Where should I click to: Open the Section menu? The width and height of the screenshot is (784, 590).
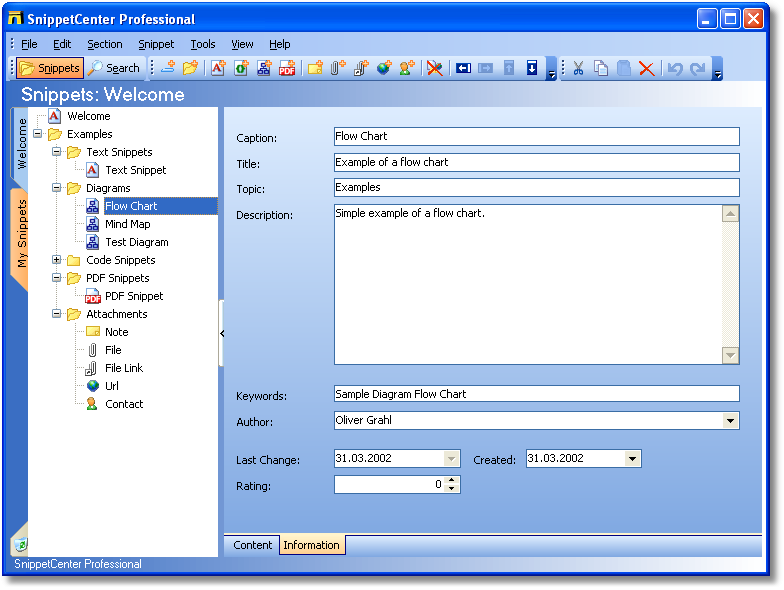coord(104,44)
